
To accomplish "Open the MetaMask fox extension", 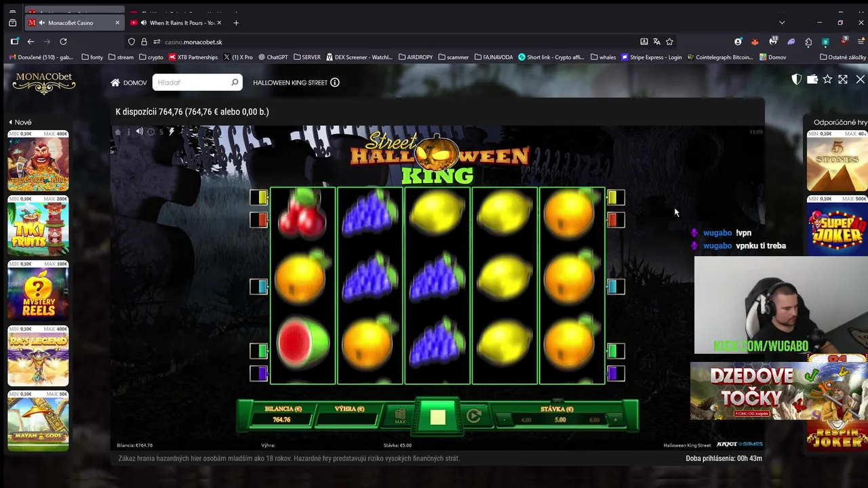I will coord(755,41).
